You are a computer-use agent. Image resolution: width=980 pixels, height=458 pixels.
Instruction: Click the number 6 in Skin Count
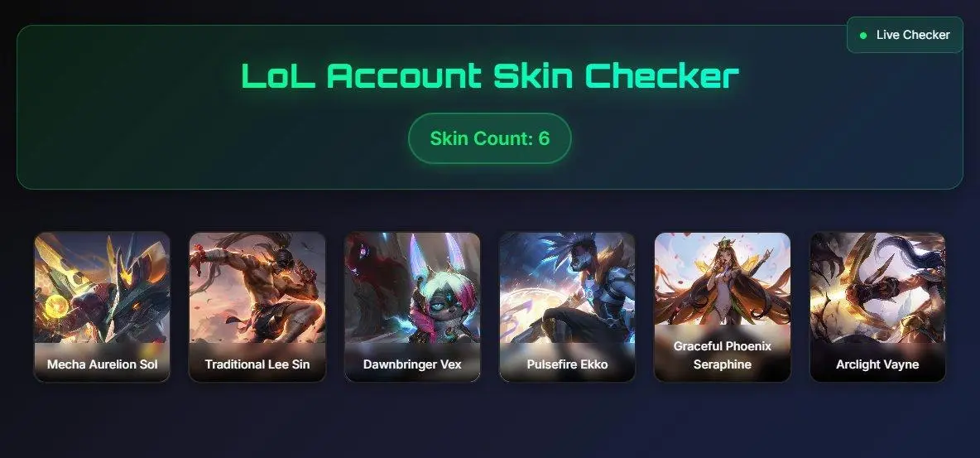(x=544, y=138)
